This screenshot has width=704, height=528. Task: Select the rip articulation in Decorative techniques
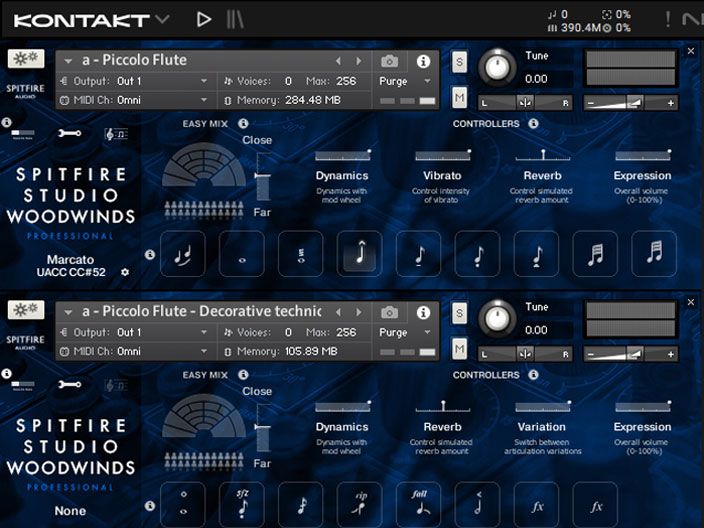click(x=360, y=505)
